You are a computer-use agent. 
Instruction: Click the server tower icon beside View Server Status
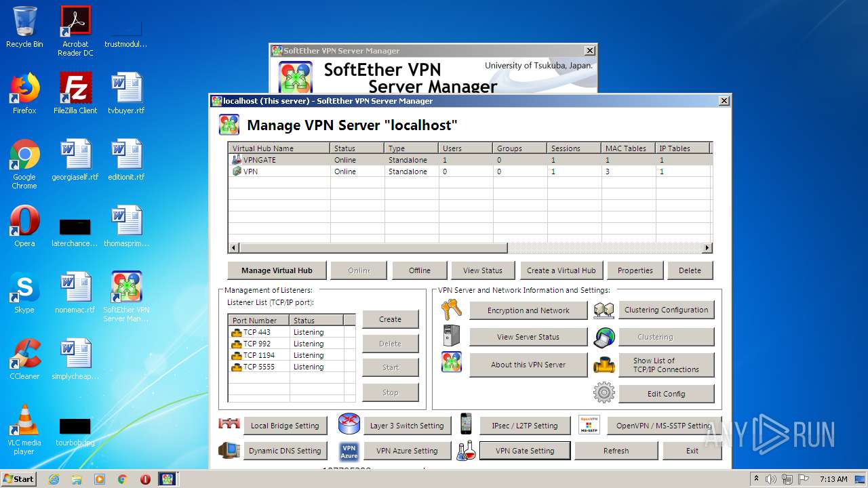(x=451, y=336)
